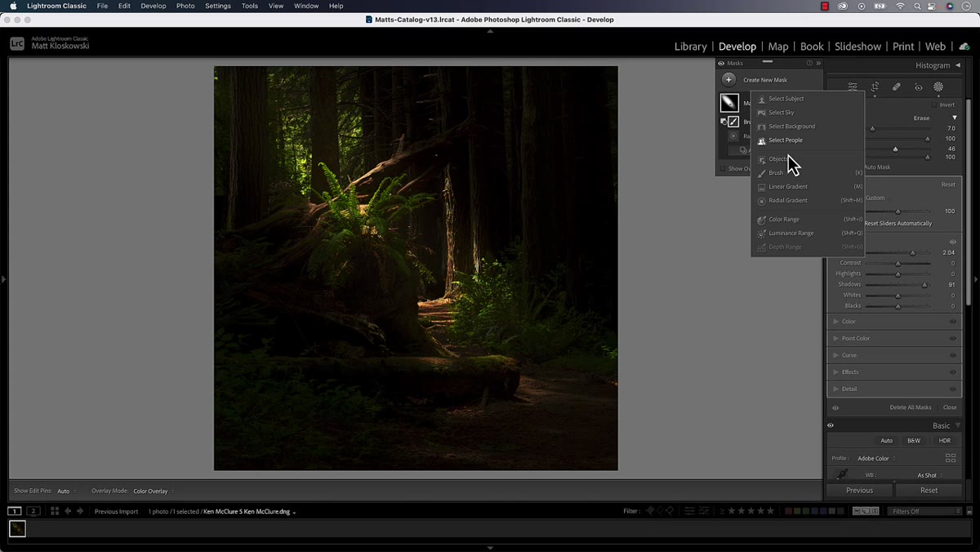Open the Adobe Color profile dropdown
The width and height of the screenshot is (980, 552).
click(876, 459)
